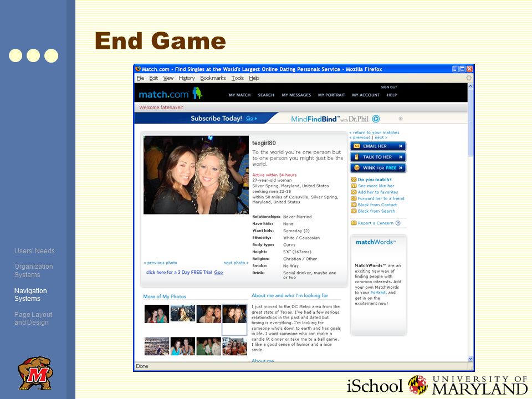Screen dimensions: 532x399
Task: Click the Firefox throbber activity icon
Action: [x=469, y=78]
